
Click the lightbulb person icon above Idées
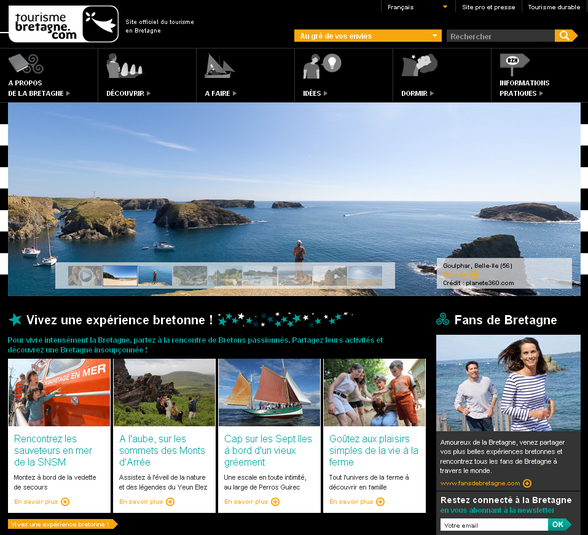click(322, 66)
